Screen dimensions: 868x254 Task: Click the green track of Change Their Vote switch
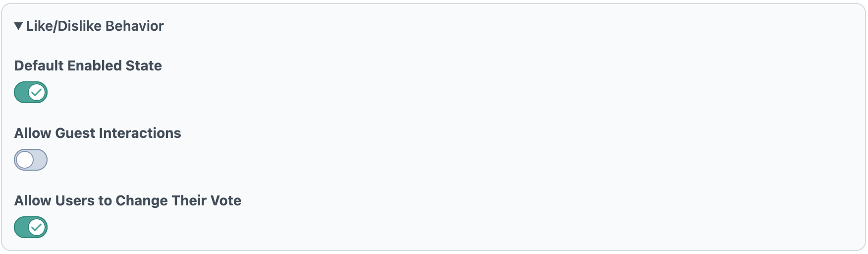21,227
